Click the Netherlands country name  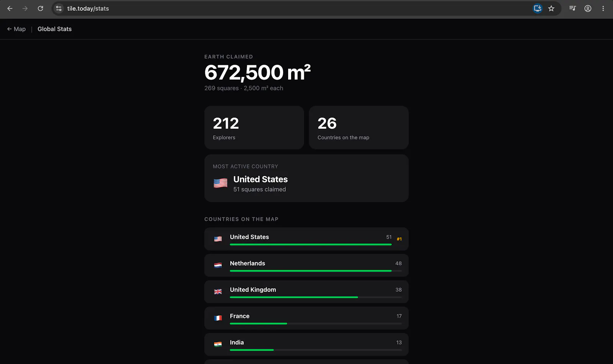[x=247, y=263]
